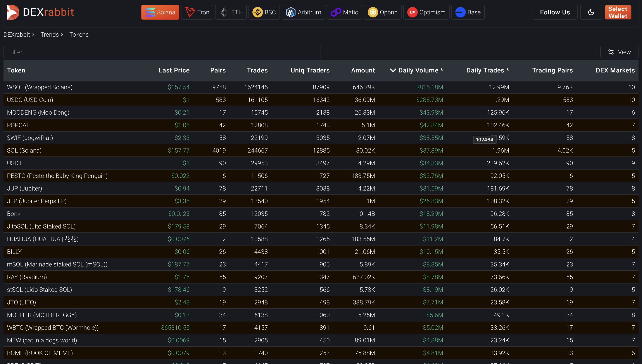642x364 pixels.
Task: Sort table by Last Price header
Action: [x=174, y=70]
